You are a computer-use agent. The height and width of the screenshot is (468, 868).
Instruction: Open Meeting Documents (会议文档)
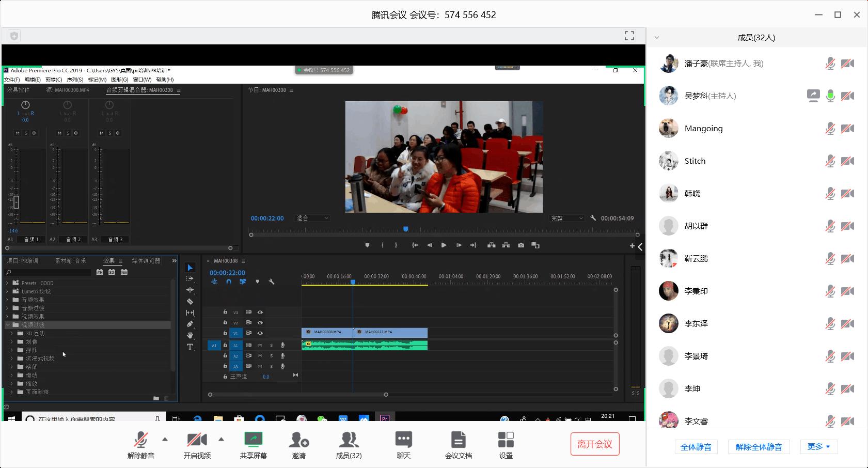(x=458, y=440)
